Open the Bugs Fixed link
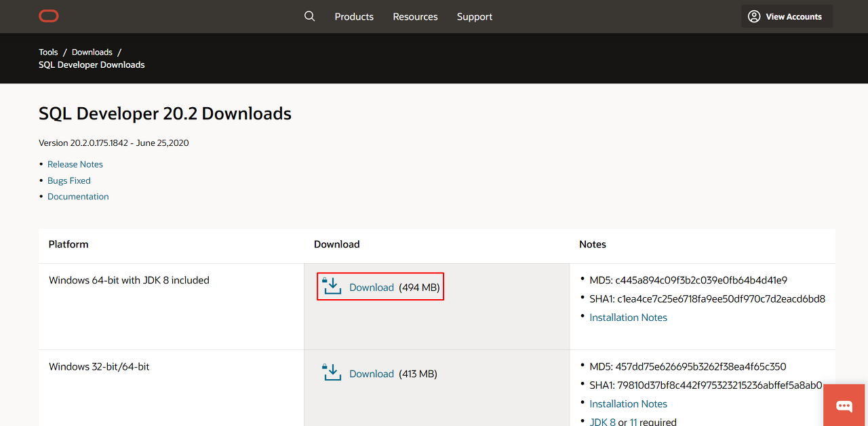The height and width of the screenshot is (426, 868). coord(69,180)
